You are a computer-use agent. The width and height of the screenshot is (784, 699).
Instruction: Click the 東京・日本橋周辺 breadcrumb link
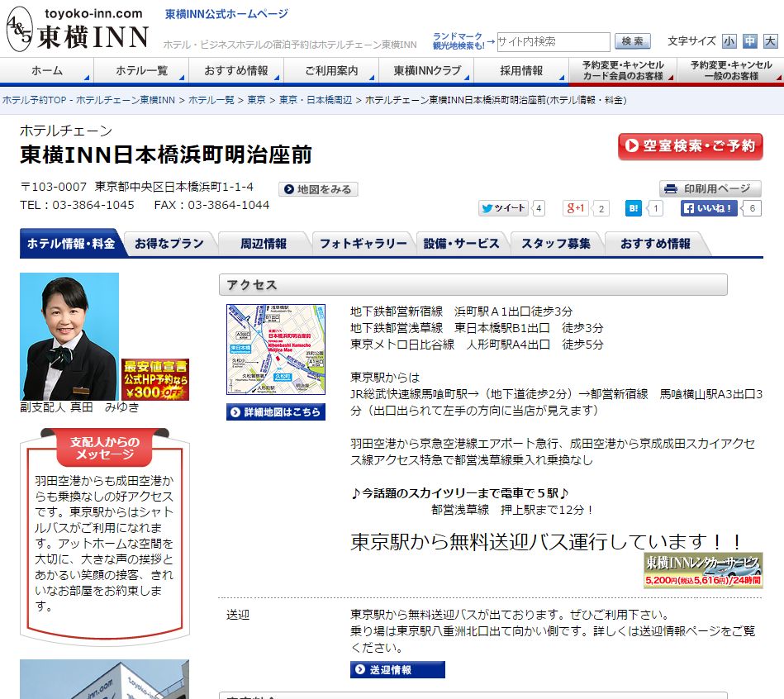coord(316,100)
